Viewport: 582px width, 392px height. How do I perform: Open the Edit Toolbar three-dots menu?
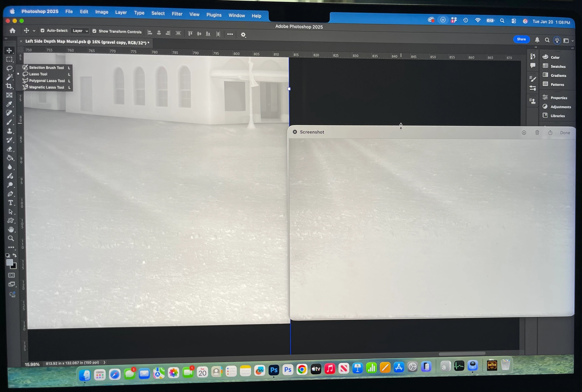click(11, 247)
